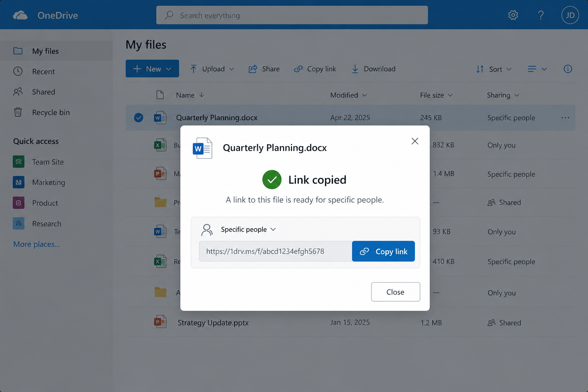This screenshot has width=588, height=392.
Task: Click the Search everything field
Action: coord(292,15)
